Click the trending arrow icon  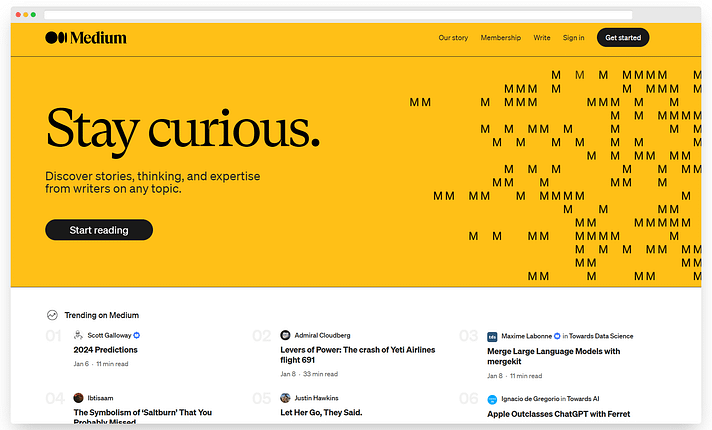click(52, 315)
